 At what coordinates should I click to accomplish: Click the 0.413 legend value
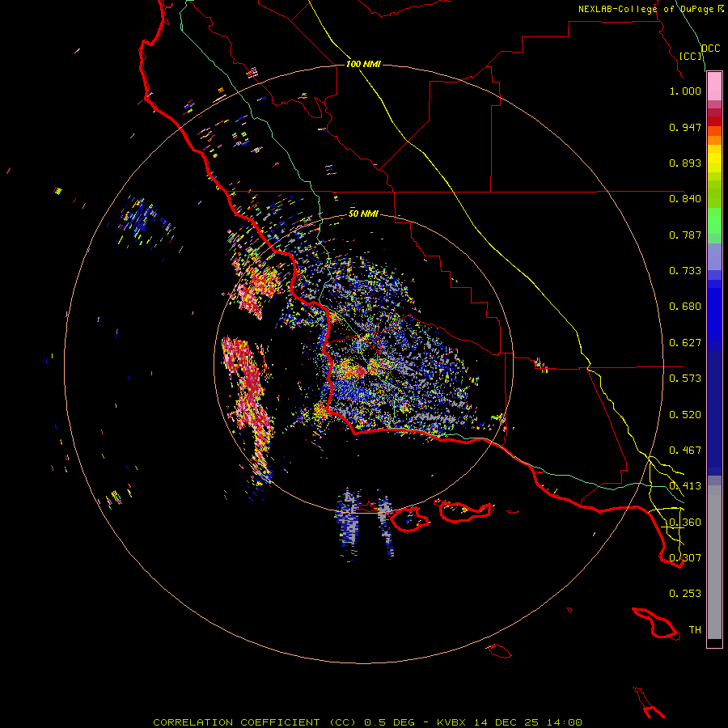pos(685,486)
